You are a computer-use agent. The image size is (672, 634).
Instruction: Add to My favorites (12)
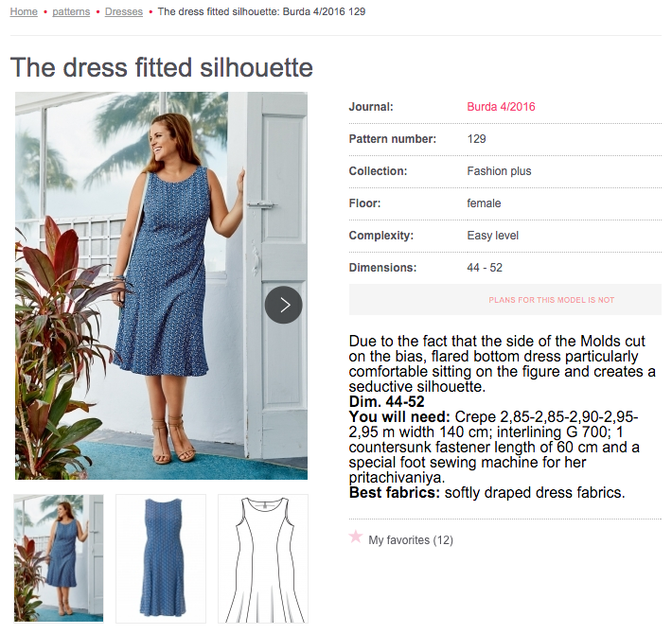(x=411, y=540)
